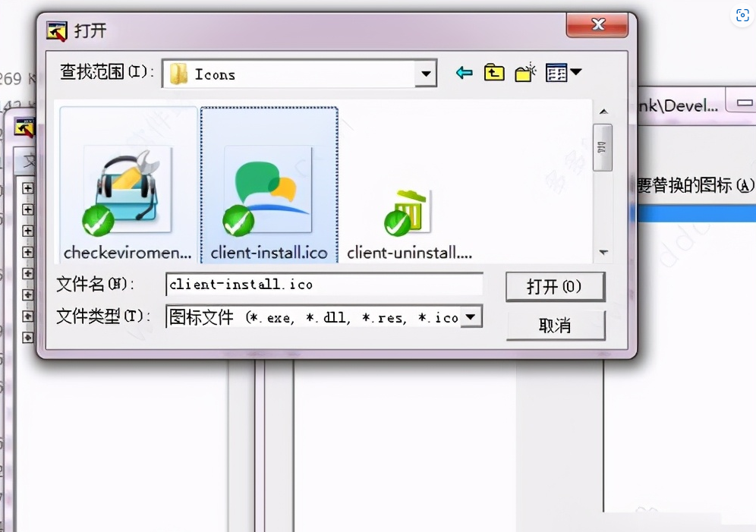Select the client-uninstall trash icon file

409,214
